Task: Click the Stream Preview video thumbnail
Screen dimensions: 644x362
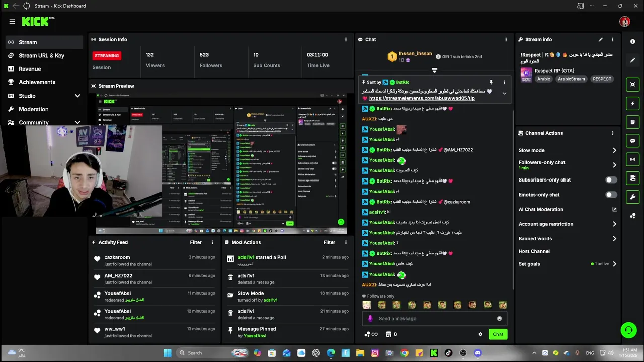Action: tap(221, 163)
